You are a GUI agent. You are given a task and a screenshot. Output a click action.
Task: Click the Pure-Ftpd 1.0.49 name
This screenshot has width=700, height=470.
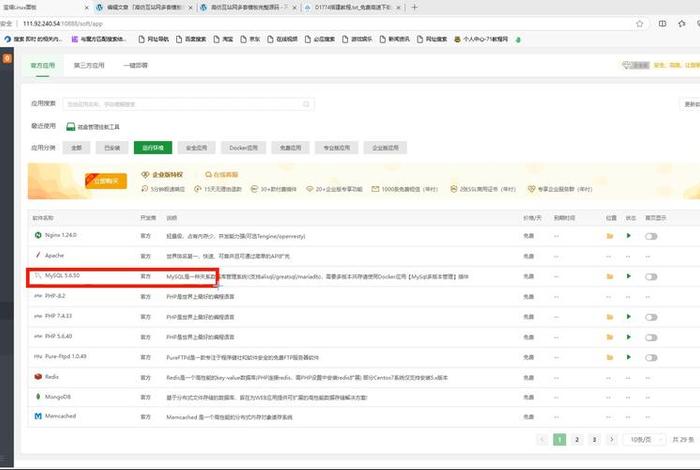click(66, 357)
